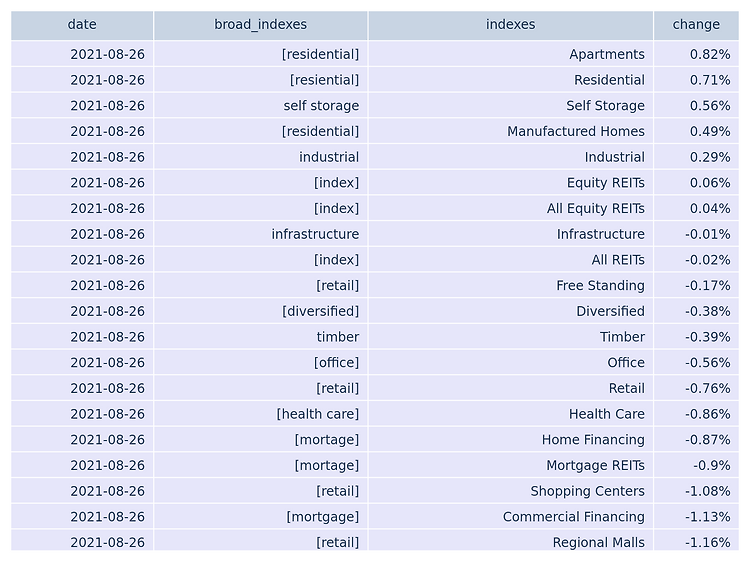The height and width of the screenshot is (561, 750).
Task: Click the change column header
Action: pos(696,25)
